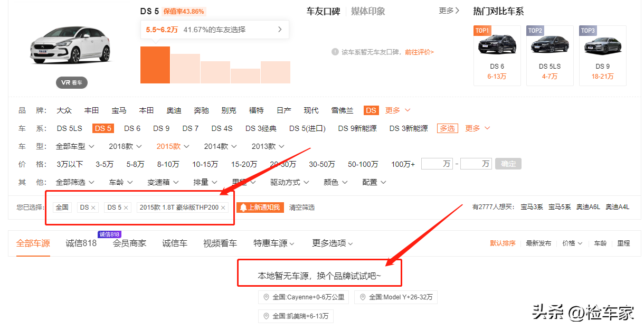644x330 pixels.
Task: Open the 更多选项 tab dropdown
Action: 333,243
